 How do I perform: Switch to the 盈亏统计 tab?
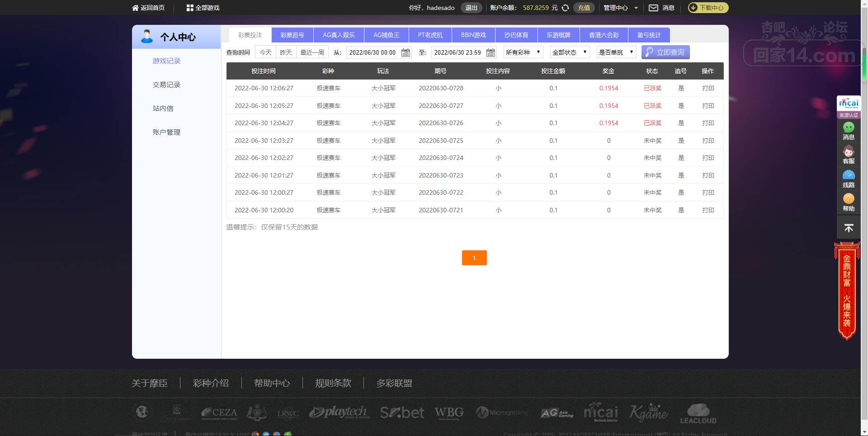pos(649,35)
